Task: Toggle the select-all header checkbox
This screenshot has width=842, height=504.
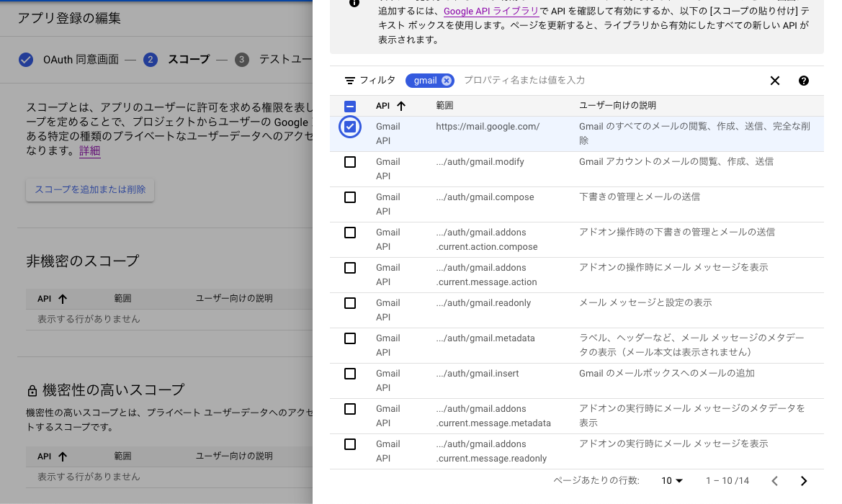Action: (x=349, y=107)
